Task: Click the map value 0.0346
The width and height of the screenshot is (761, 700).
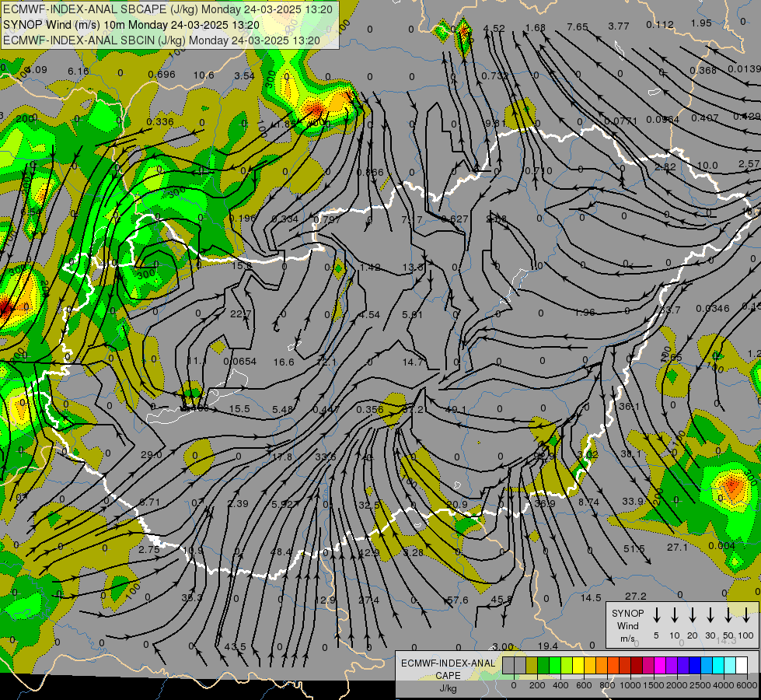Action: click(x=713, y=309)
